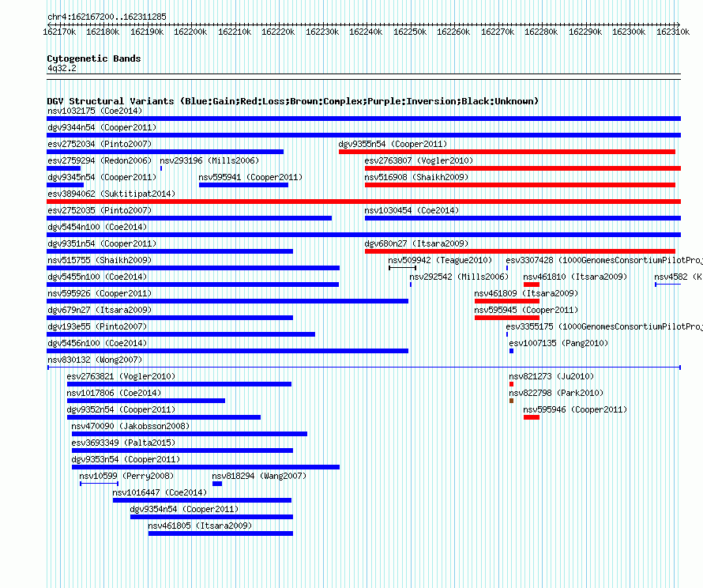Click the esv2752034 (Pinto2007) blue bar
The image size is (703, 588).
165,152
